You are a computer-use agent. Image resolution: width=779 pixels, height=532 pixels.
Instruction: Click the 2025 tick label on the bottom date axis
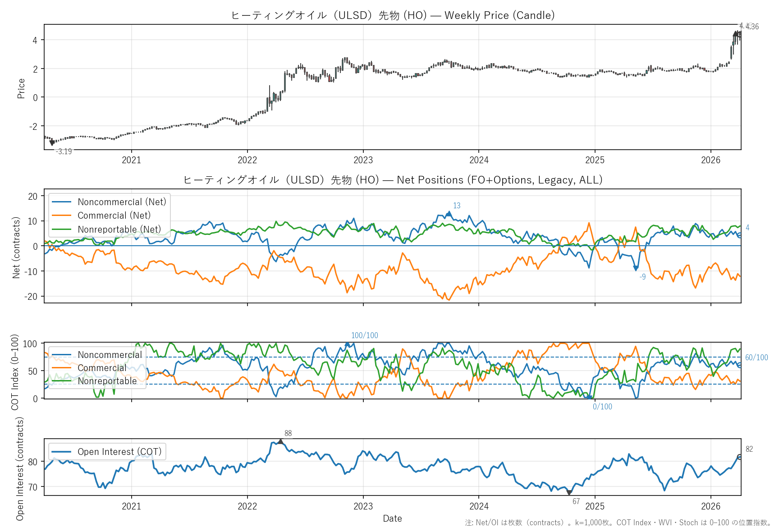point(595,506)
